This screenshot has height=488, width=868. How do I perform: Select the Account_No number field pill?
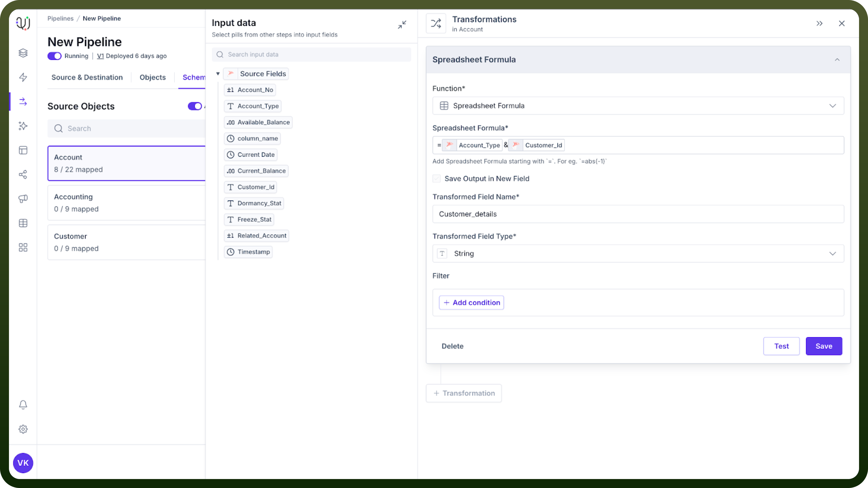(x=250, y=90)
